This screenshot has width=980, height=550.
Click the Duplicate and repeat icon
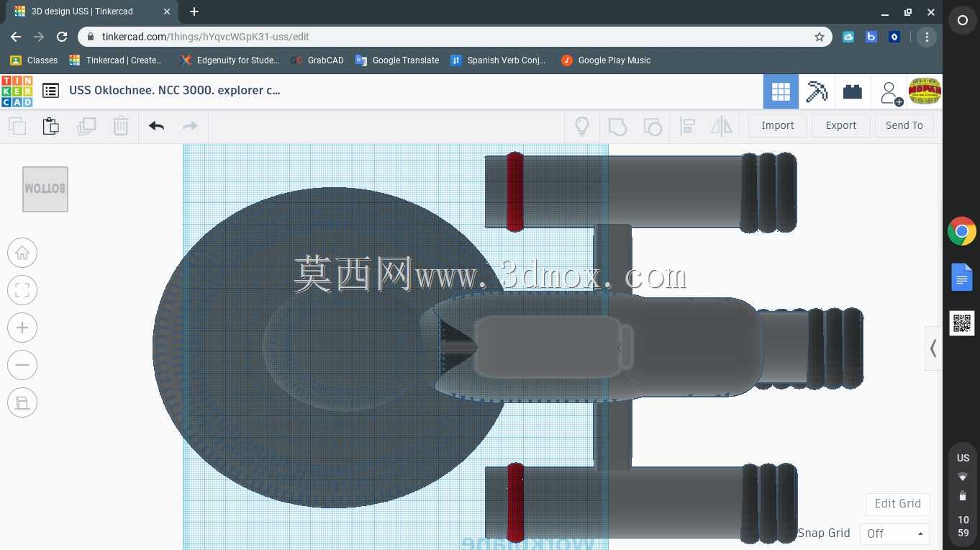(x=86, y=126)
